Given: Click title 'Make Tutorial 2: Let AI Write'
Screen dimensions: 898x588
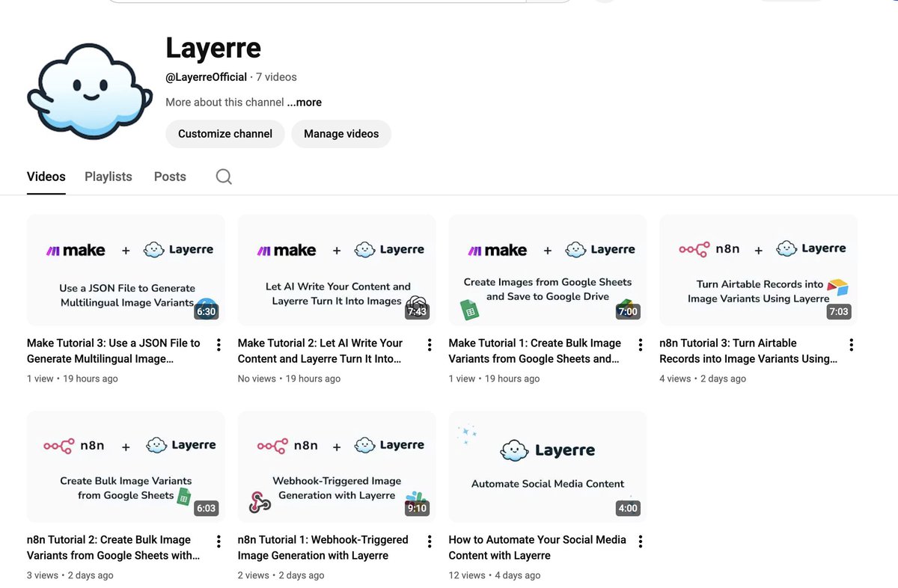Looking at the screenshot, I should click(320, 351).
